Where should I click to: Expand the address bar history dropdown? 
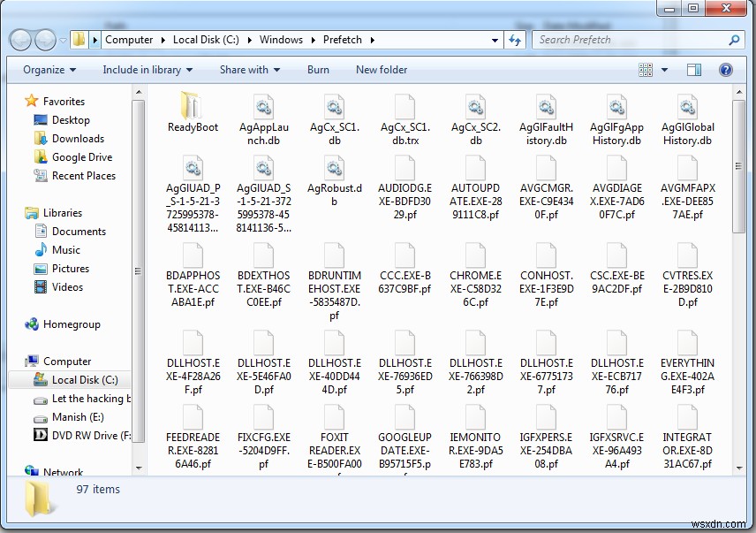pyautogui.click(x=495, y=40)
